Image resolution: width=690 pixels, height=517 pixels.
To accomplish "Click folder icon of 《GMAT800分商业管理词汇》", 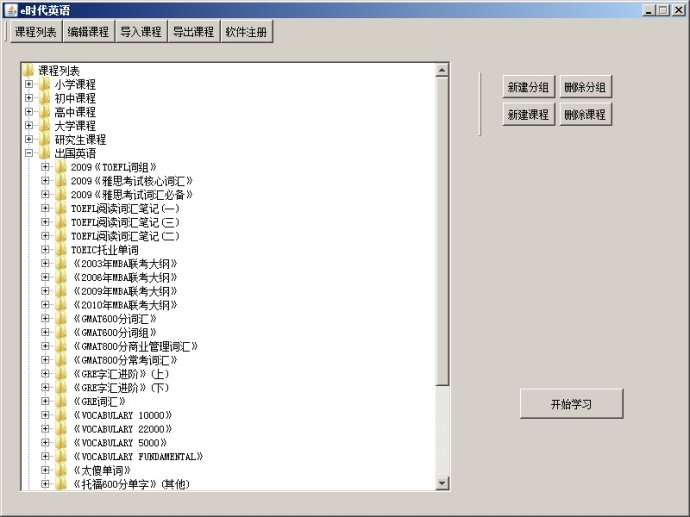I will point(61,346).
